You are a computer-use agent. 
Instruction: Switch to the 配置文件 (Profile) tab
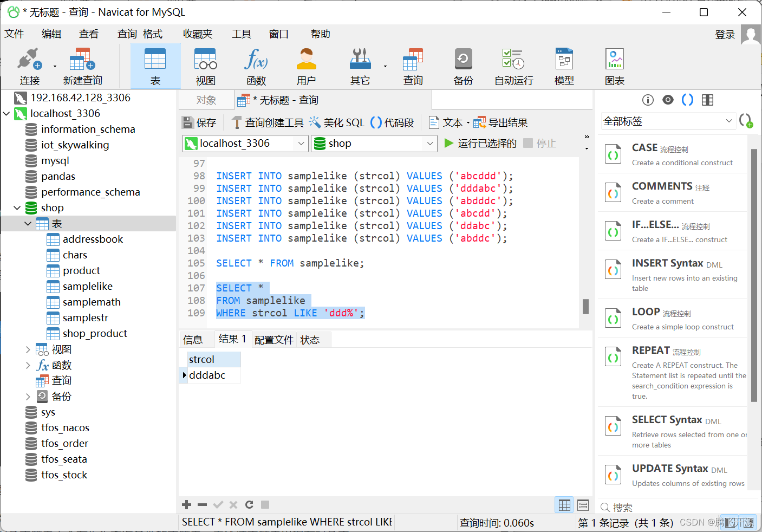click(274, 340)
